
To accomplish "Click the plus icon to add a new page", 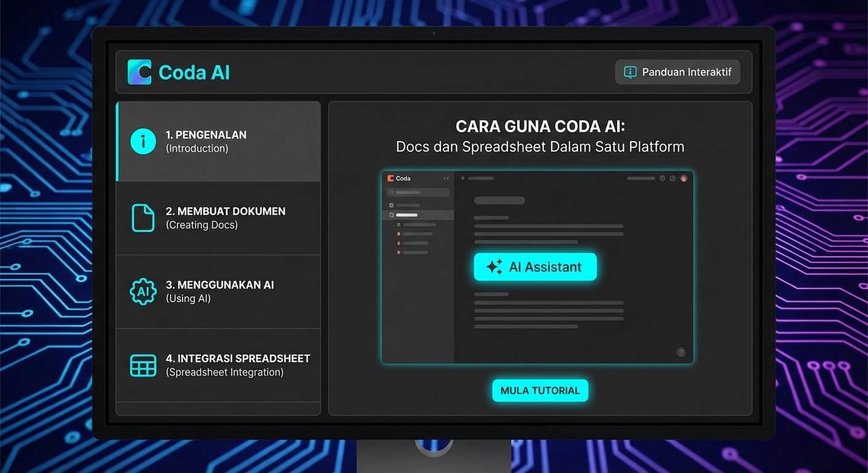I will [x=462, y=179].
